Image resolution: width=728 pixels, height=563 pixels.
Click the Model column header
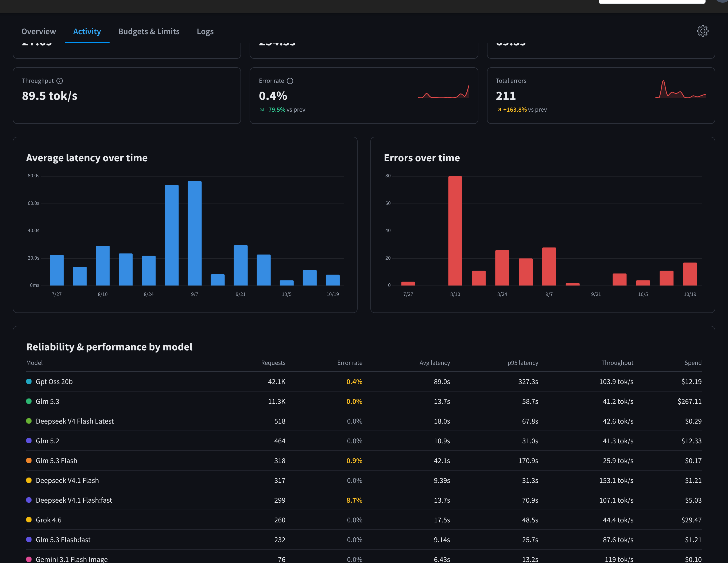[x=34, y=363]
